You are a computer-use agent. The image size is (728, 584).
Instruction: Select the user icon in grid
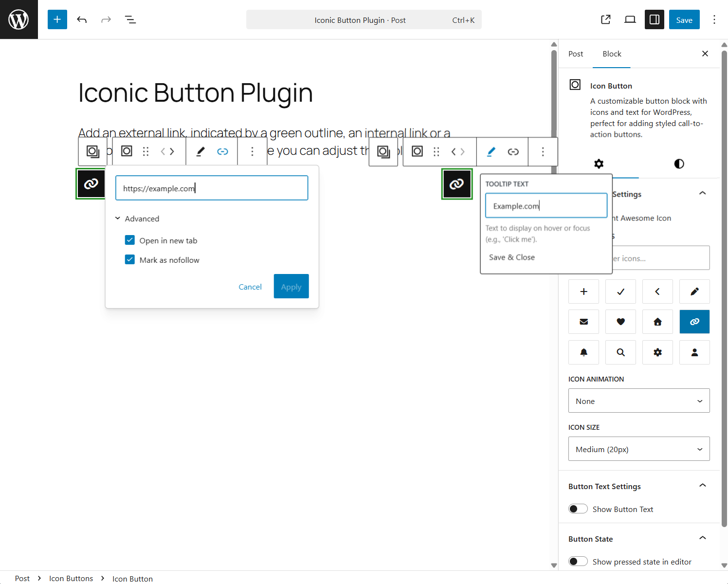point(694,352)
